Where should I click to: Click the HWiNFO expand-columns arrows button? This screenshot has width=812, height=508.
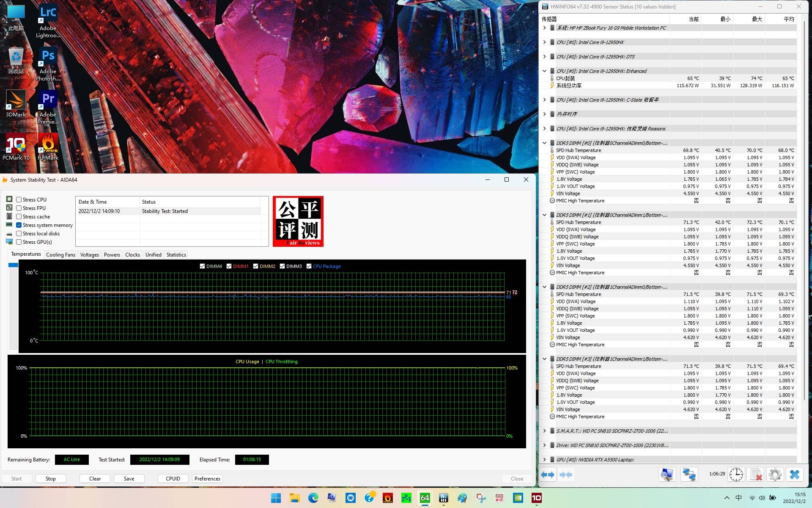pos(548,475)
